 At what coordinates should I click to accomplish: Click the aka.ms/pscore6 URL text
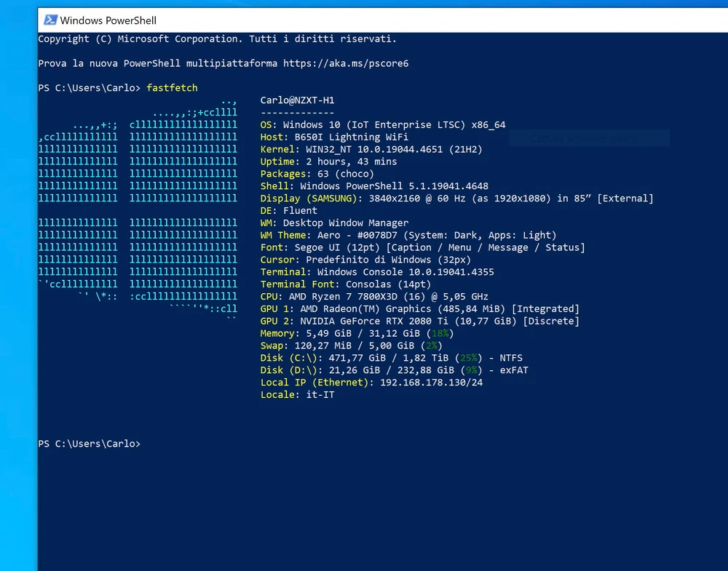(346, 63)
